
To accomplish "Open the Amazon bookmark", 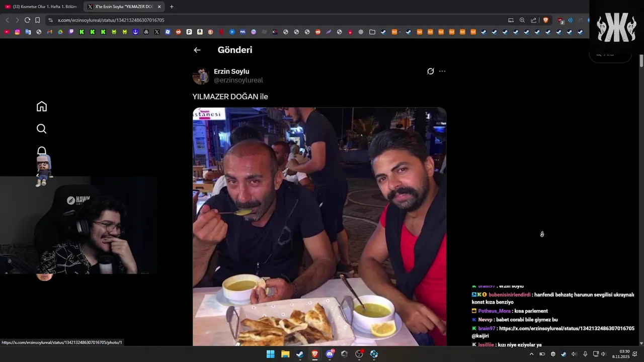I will (200, 32).
